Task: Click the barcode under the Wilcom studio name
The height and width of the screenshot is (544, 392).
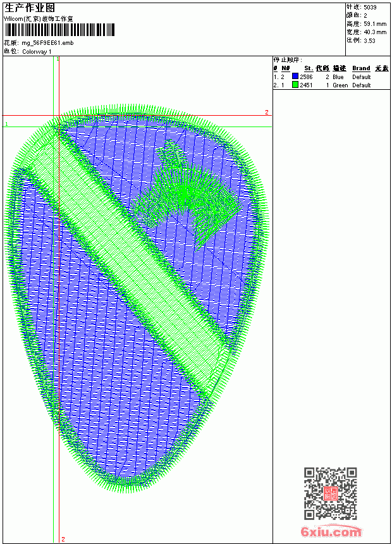Action: [x=59, y=30]
